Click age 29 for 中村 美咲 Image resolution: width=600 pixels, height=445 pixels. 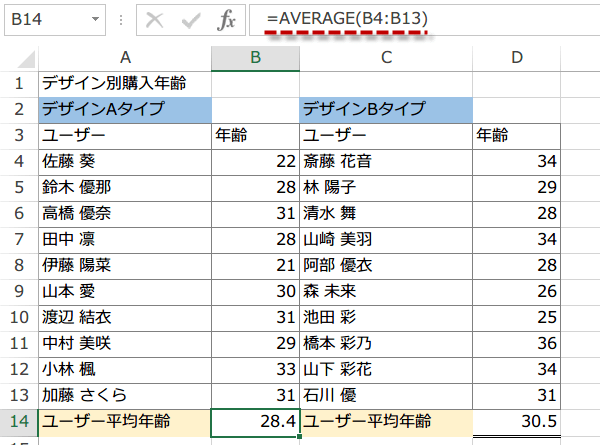pyautogui.click(x=256, y=344)
